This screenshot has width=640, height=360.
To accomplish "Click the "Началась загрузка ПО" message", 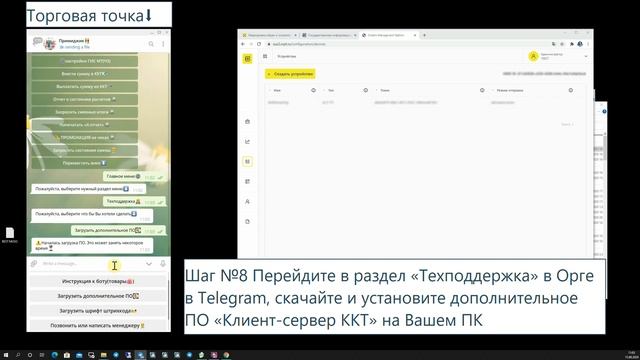I will (92, 245).
